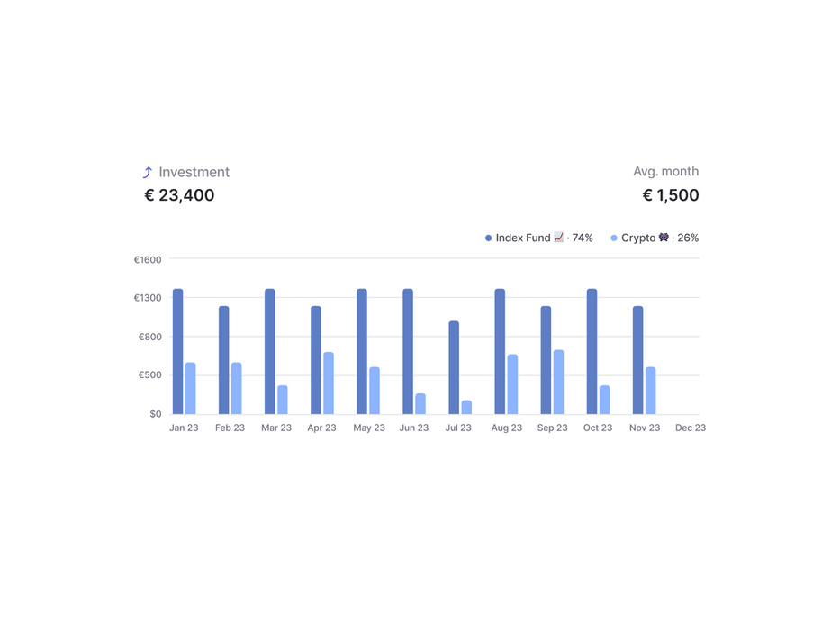The height and width of the screenshot is (630, 840).
Task: Select the € 23,400 total amount
Action: (179, 195)
